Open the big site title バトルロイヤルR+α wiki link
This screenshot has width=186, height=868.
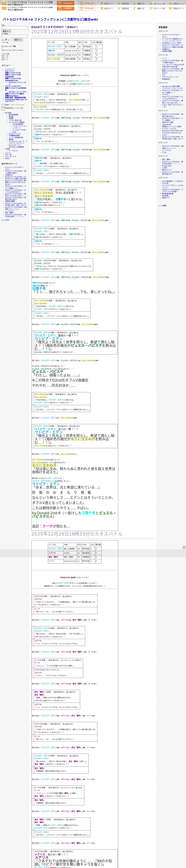(x=50, y=20)
